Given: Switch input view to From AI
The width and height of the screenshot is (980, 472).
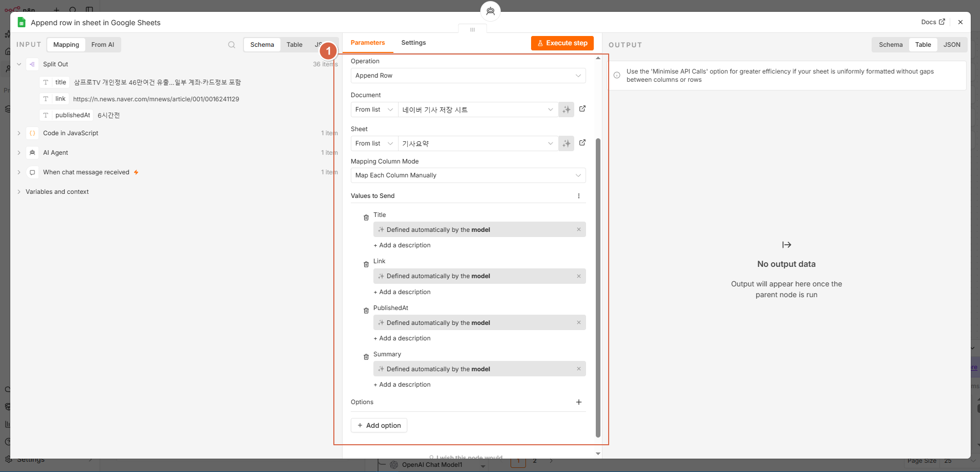Looking at the screenshot, I should tap(103, 45).
